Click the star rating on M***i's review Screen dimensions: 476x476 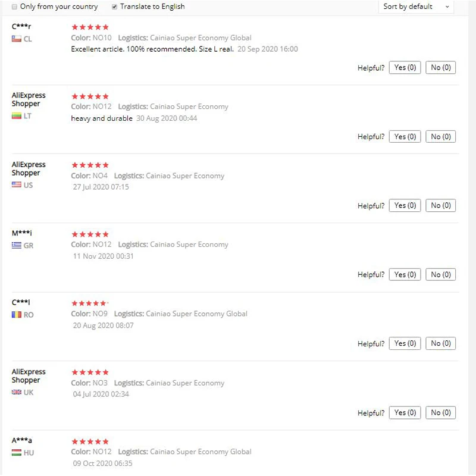90,234
